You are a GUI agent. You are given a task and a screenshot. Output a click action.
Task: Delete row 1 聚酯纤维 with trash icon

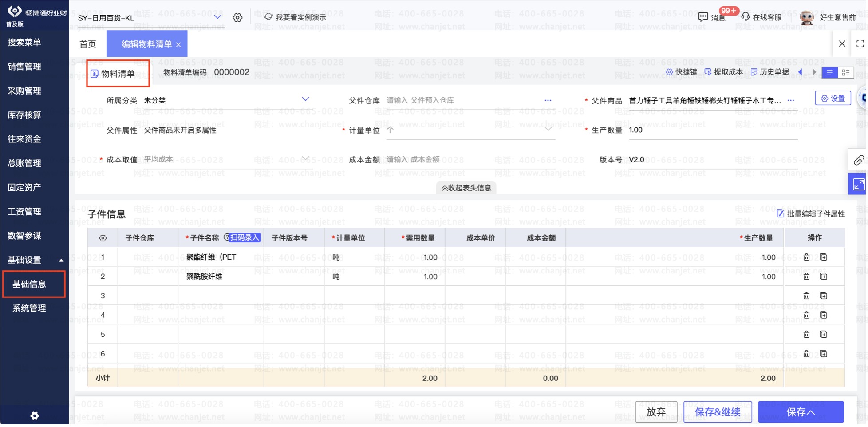click(806, 257)
